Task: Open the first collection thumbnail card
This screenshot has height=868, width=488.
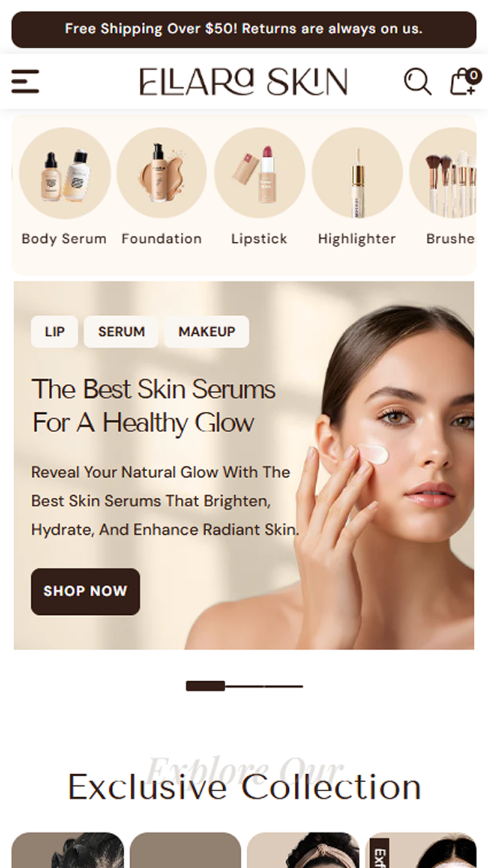Action: pyautogui.click(x=68, y=850)
